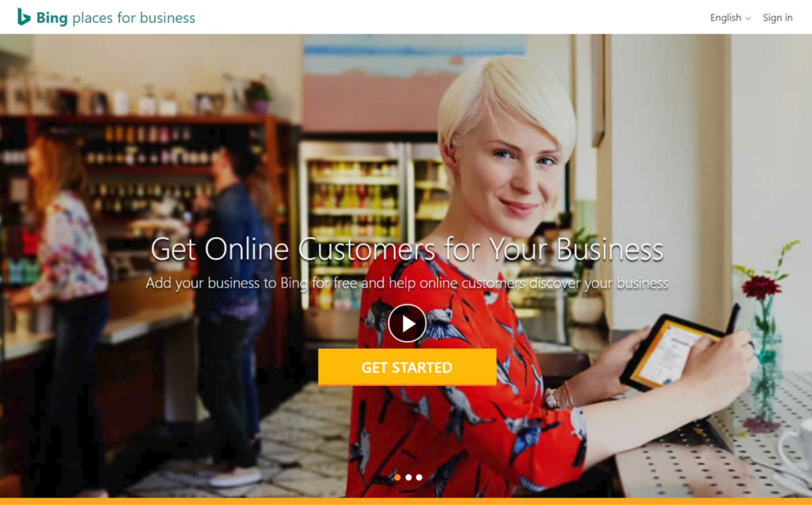Click the 'Add your business to Bing' subtitle
This screenshot has width=812, height=505.
coord(407,283)
